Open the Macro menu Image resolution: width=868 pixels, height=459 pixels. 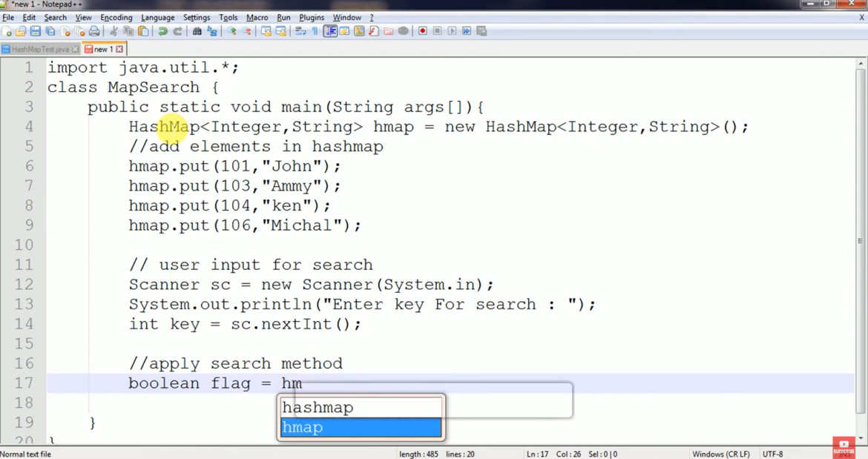pos(257,17)
